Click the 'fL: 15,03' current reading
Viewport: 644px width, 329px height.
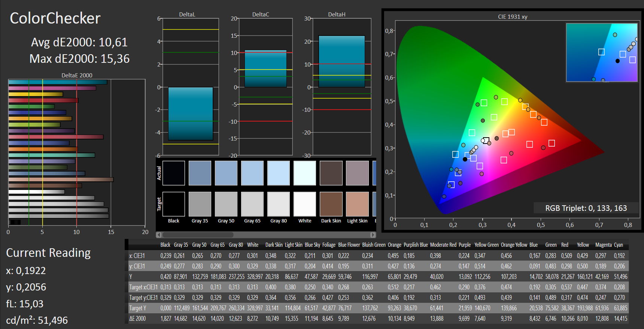click(25, 304)
